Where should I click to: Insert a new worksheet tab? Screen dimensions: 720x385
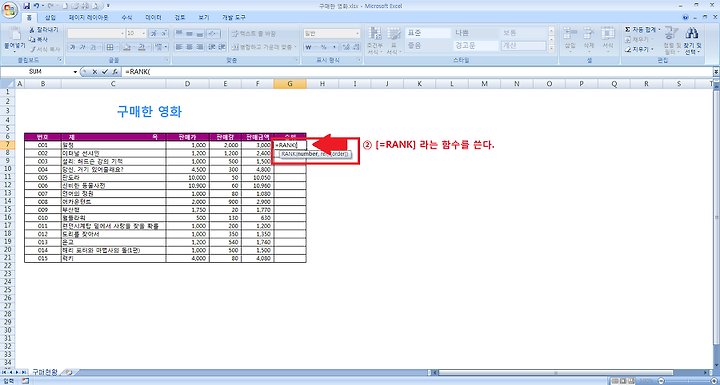(x=69, y=372)
